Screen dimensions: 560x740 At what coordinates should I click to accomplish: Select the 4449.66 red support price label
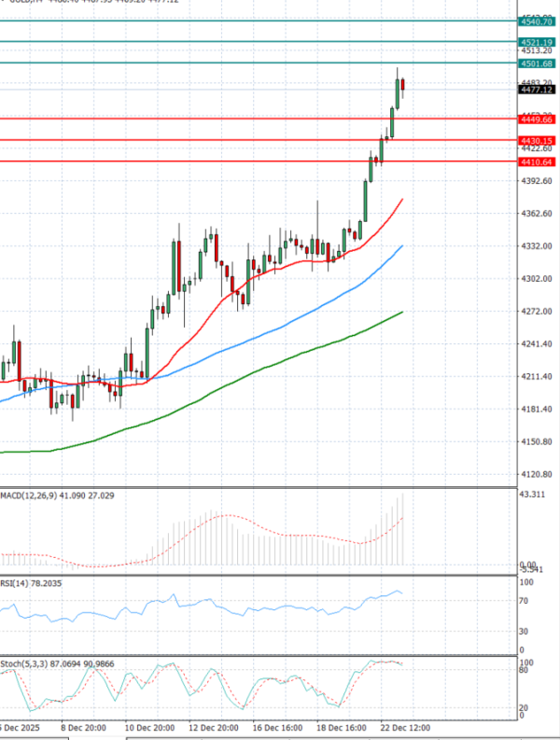(x=538, y=119)
